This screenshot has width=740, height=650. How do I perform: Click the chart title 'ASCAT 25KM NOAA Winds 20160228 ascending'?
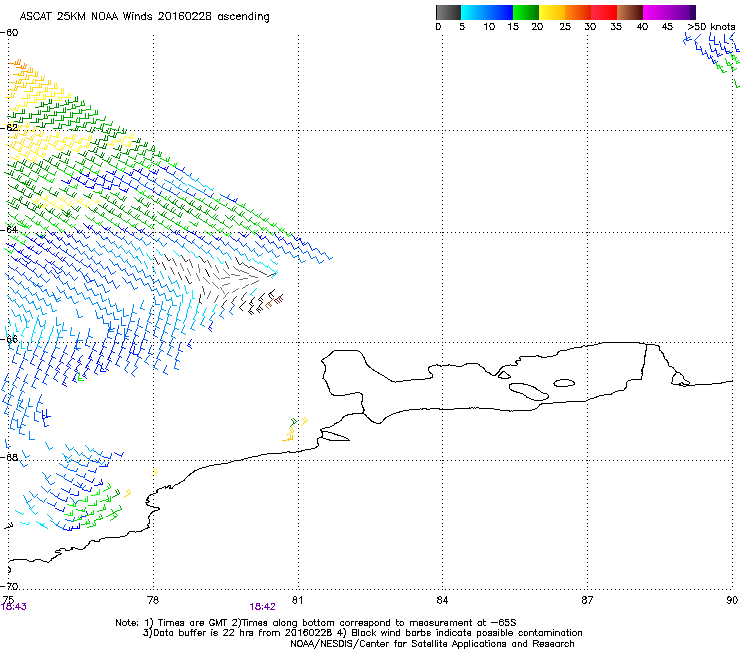(144, 17)
